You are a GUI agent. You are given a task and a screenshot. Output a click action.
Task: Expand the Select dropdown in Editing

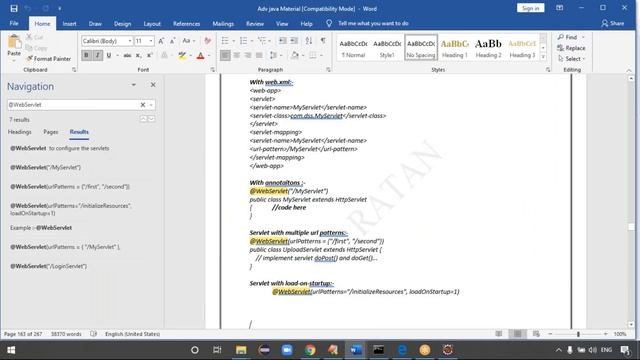(583, 59)
